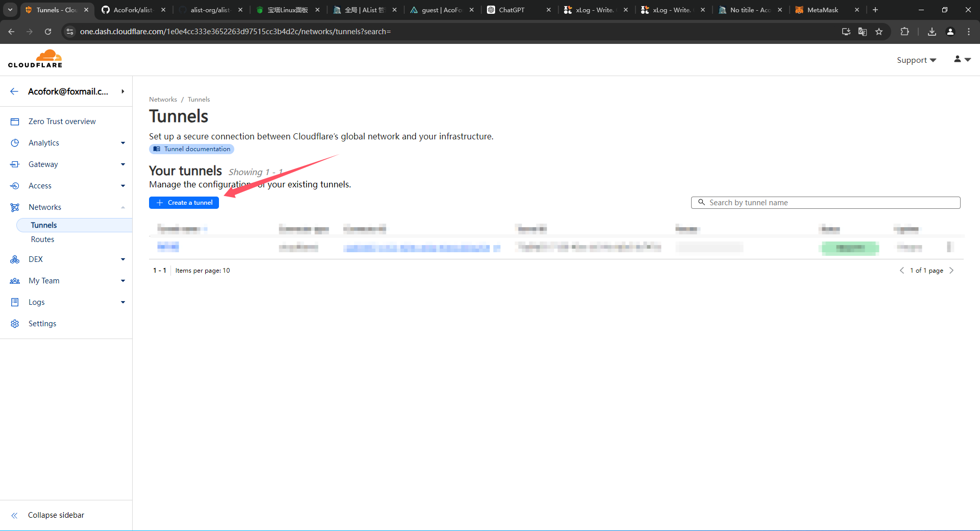Viewport: 980px width, 531px height.
Task: Click Networks breadcrumb link
Action: tap(163, 100)
